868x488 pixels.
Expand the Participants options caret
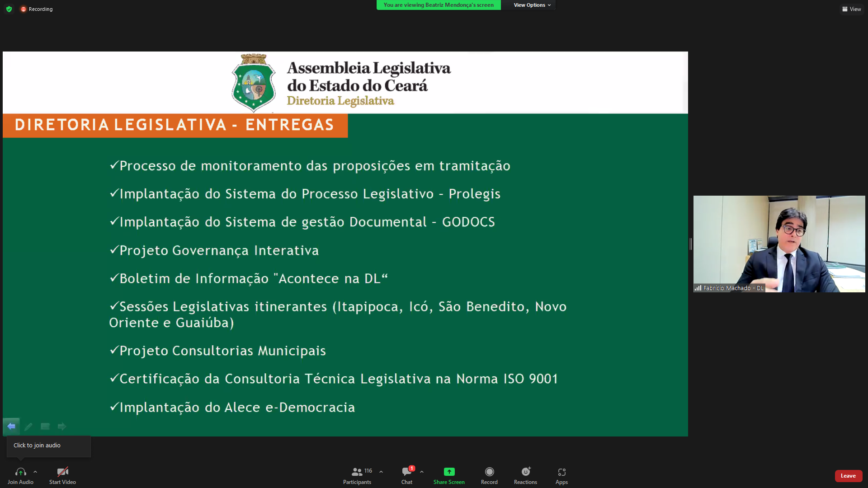point(381,472)
